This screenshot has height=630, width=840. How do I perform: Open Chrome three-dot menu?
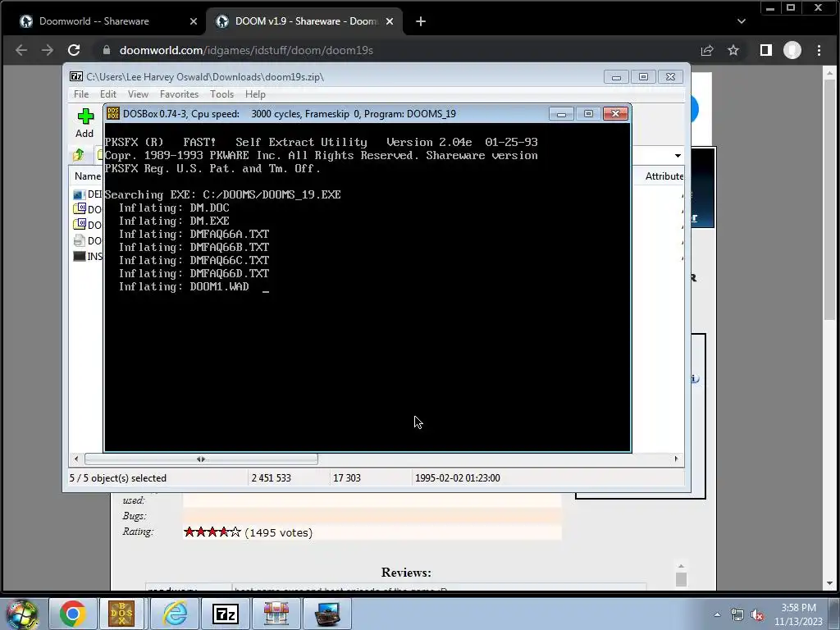click(819, 50)
